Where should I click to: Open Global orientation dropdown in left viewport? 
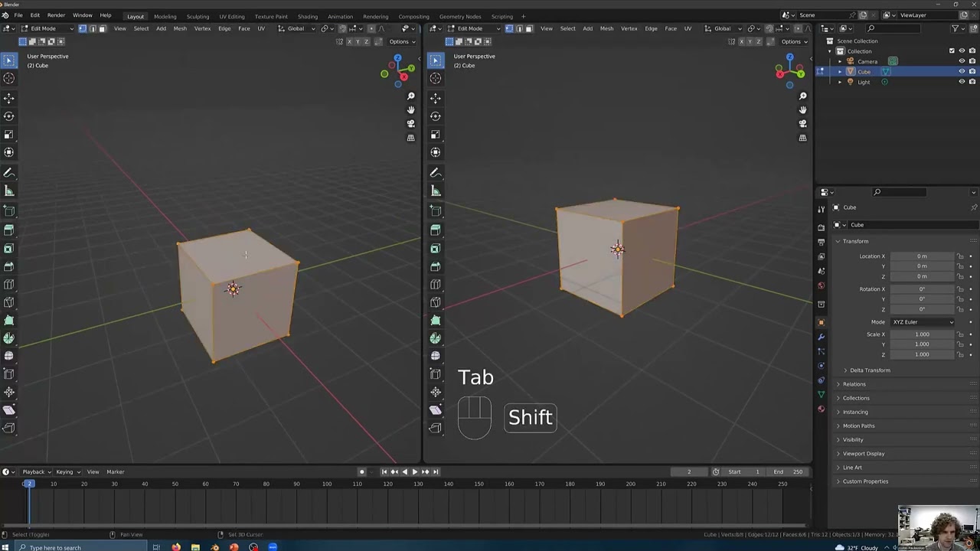click(295, 29)
